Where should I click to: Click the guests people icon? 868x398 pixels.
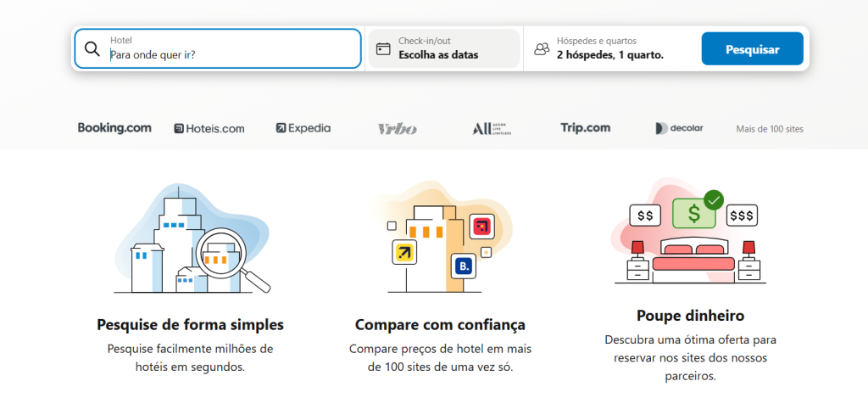pyautogui.click(x=542, y=48)
